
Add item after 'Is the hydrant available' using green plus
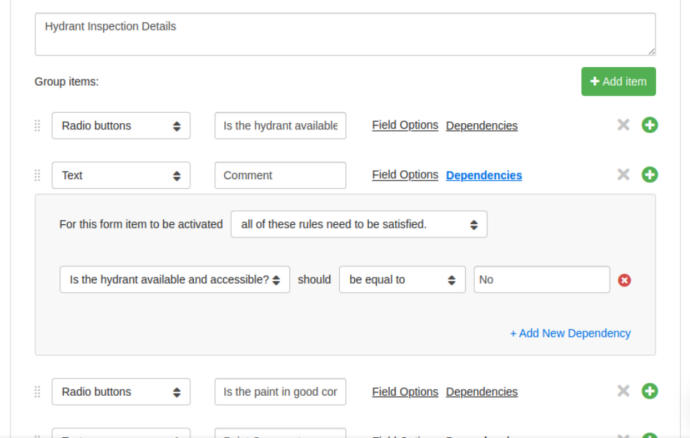point(650,125)
